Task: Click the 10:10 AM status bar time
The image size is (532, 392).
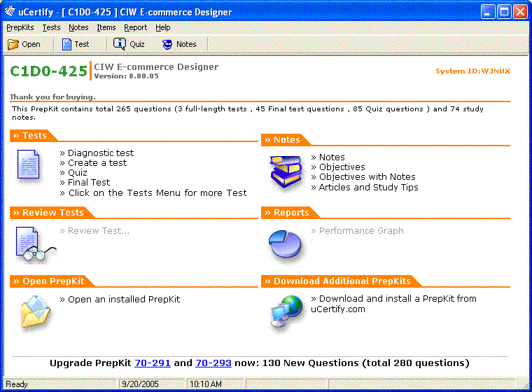Action: click(206, 384)
